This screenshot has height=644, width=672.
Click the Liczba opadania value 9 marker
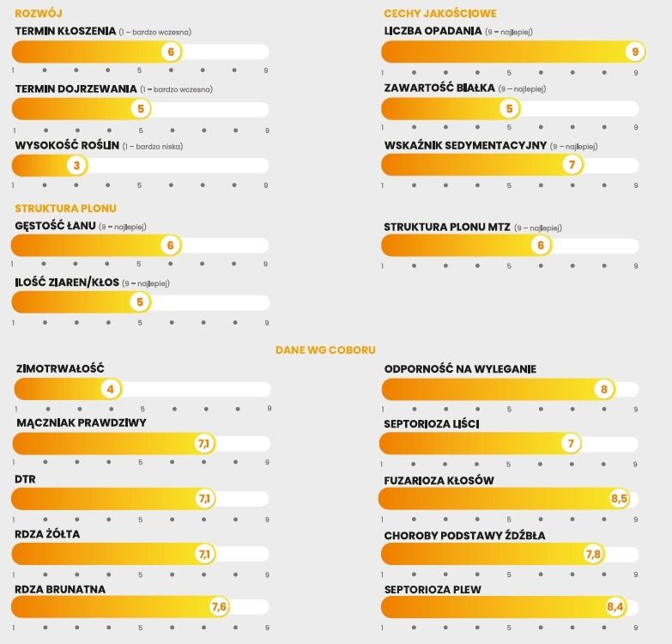pos(635,52)
